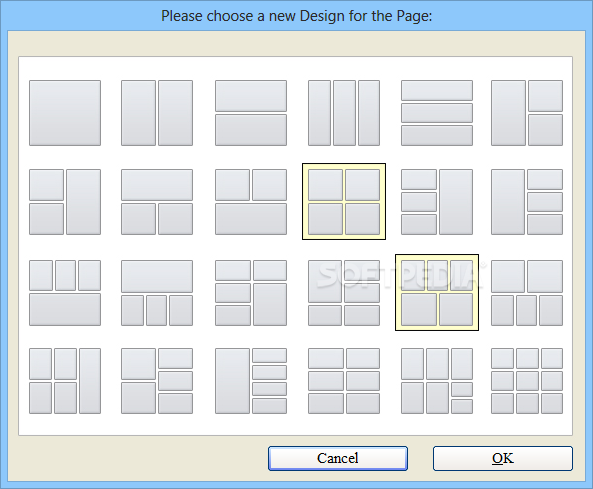Choose the two-columns-by-three-rows six-cell layout
This screenshot has width=593, height=489.
344,381
